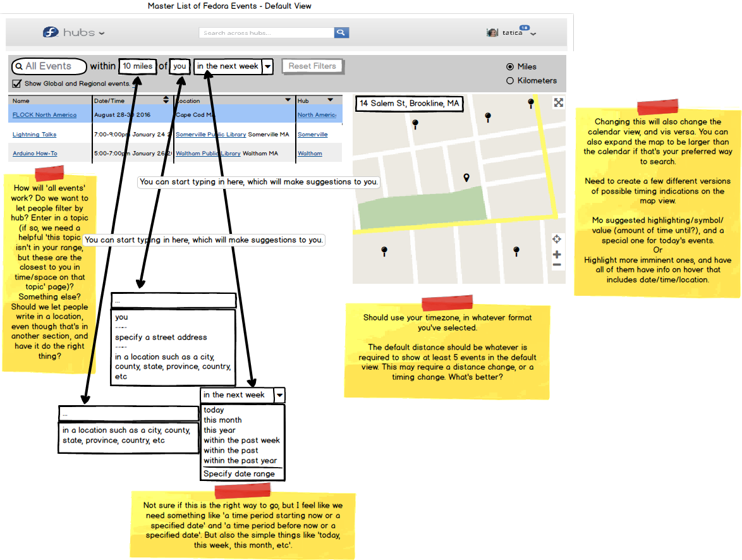Image resolution: width=742 pixels, height=560 pixels.
Task: Choose 'today' in time dropdown list
Action: pos(214,410)
